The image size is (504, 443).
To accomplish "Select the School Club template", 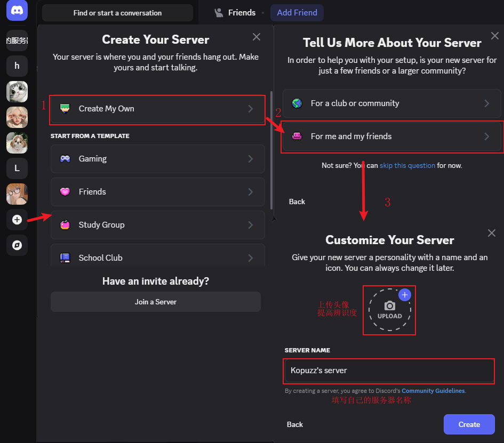I will click(x=157, y=256).
